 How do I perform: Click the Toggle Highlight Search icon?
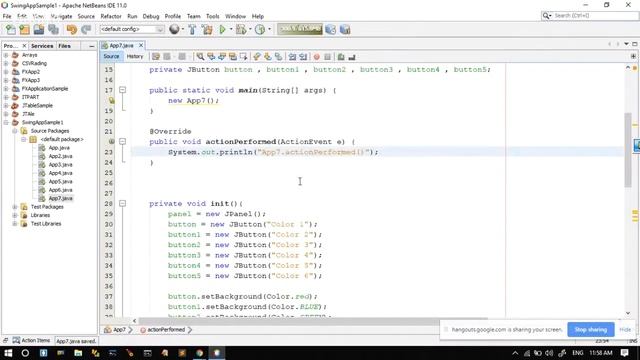click(233, 57)
